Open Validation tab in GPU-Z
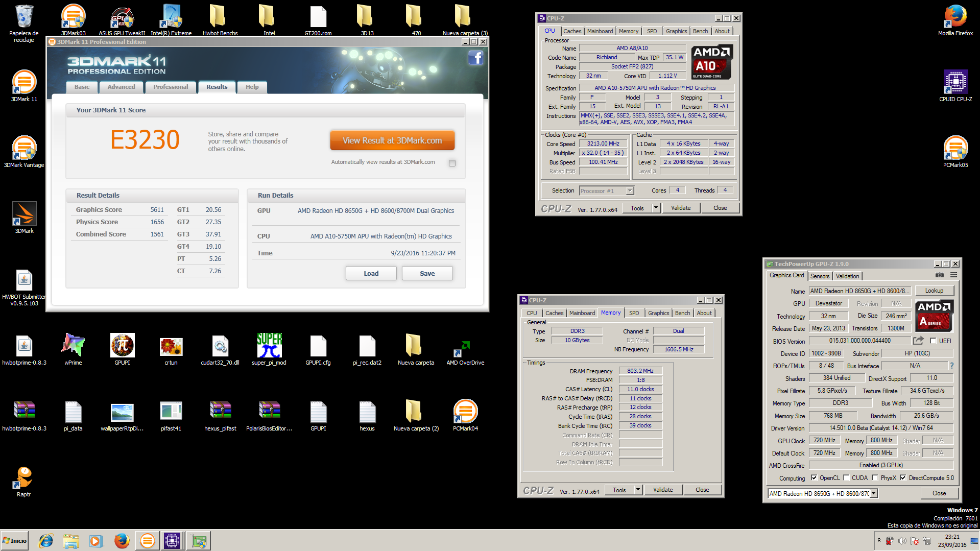 [847, 276]
